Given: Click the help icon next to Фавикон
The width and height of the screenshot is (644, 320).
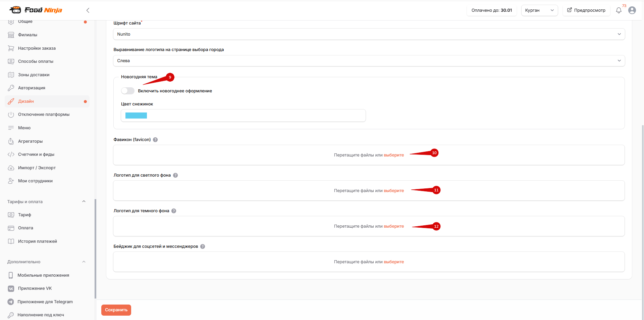Looking at the screenshot, I should pyautogui.click(x=155, y=140).
